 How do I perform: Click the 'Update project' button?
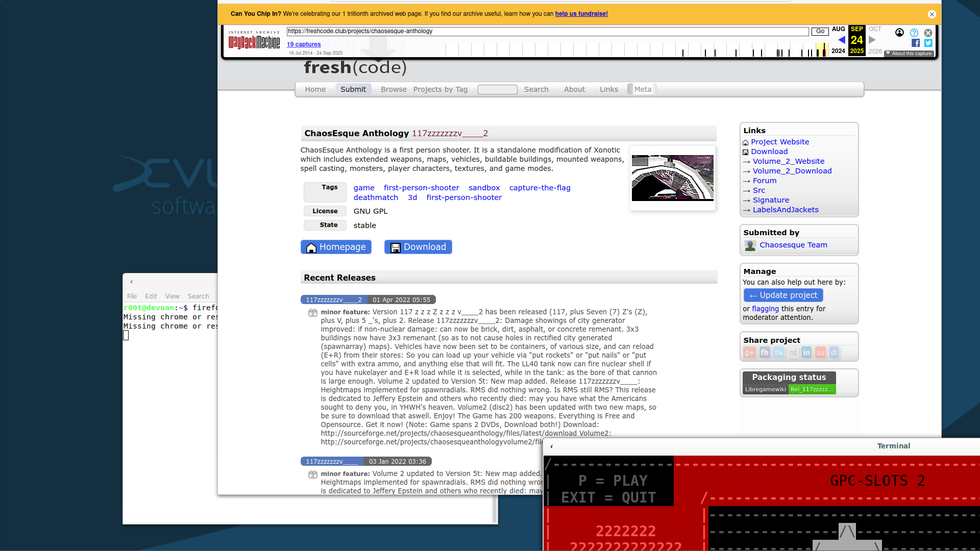[x=783, y=295]
